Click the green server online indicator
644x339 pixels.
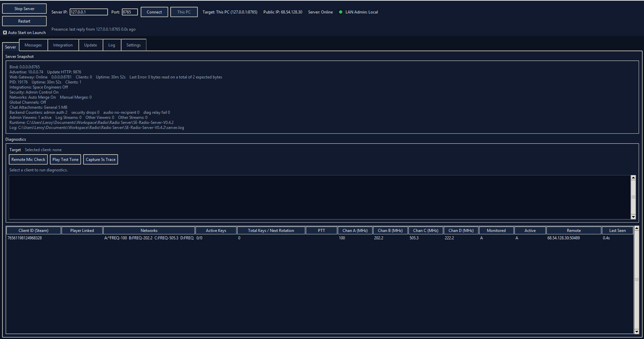tap(341, 12)
